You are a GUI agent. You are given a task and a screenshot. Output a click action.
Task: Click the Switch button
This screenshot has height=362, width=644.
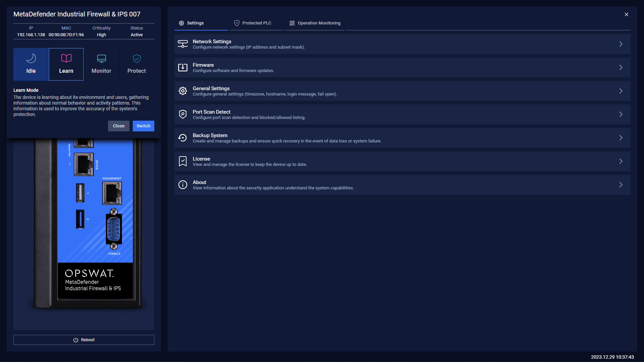[x=144, y=126]
